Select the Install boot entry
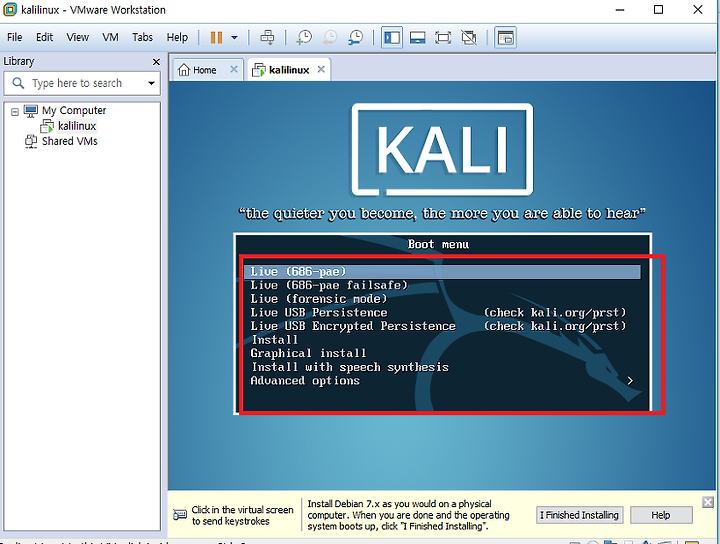Screen dimensions: 720x544 275,340
